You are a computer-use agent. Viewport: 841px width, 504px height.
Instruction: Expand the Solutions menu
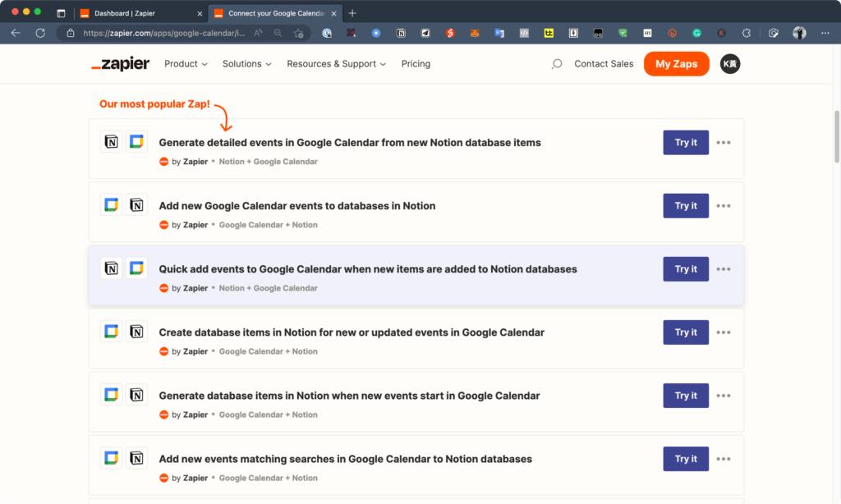246,64
